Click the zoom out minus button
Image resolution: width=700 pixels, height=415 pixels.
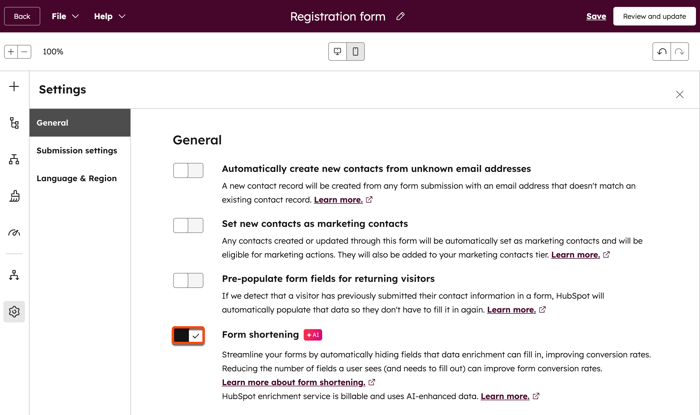25,52
